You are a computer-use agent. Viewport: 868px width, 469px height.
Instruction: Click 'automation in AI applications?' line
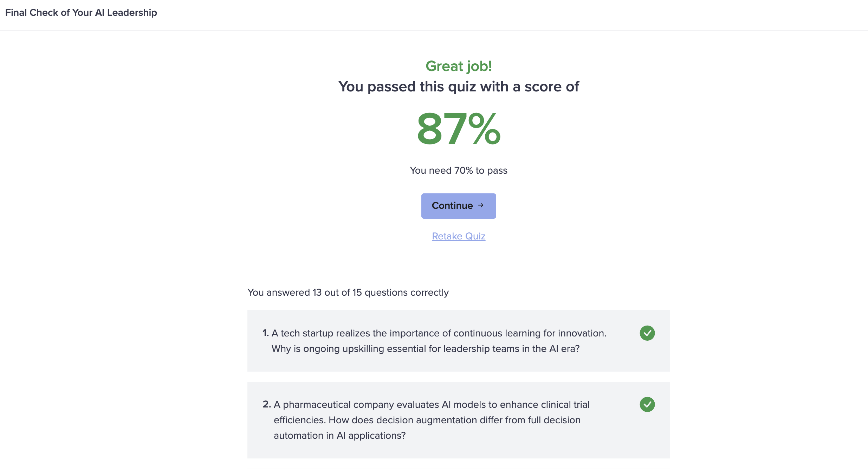click(x=339, y=436)
